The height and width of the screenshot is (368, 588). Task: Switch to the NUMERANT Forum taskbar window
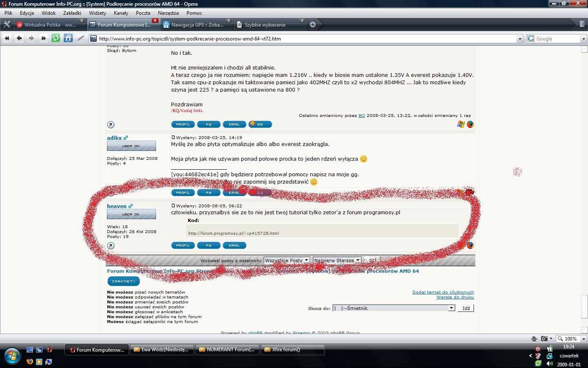click(x=227, y=350)
